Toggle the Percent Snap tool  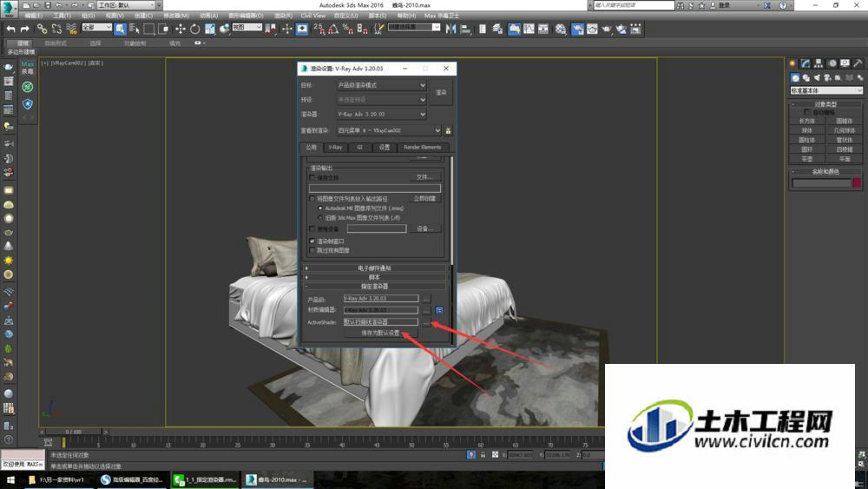pos(348,29)
